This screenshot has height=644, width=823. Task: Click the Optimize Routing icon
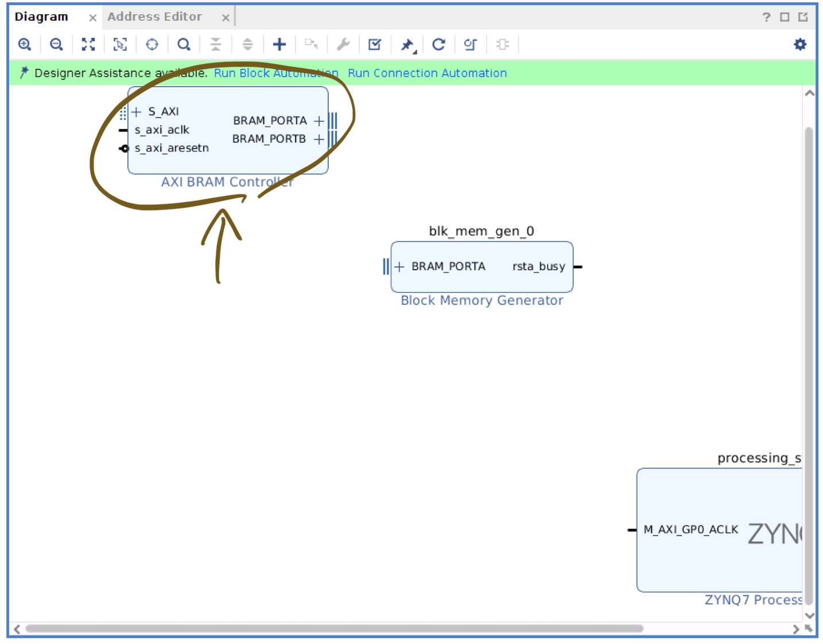(471, 44)
